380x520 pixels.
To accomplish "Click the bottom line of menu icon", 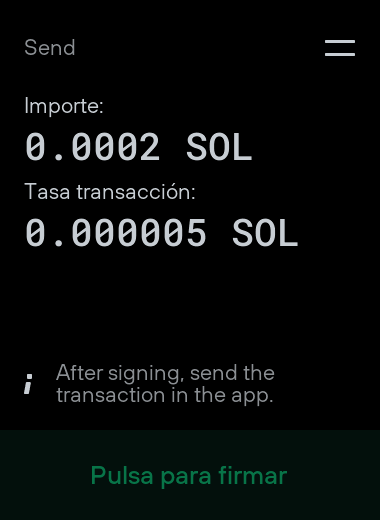I will (x=340, y=54).
